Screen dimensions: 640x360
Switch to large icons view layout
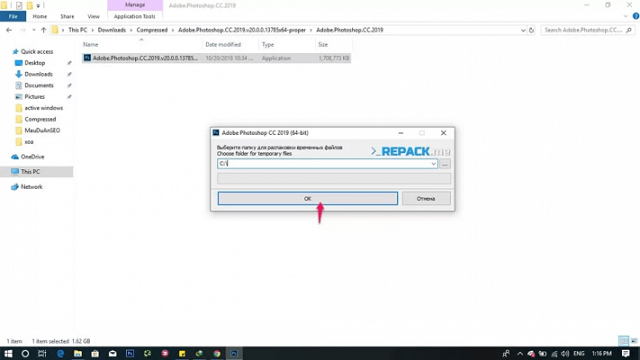click(634, 340)
